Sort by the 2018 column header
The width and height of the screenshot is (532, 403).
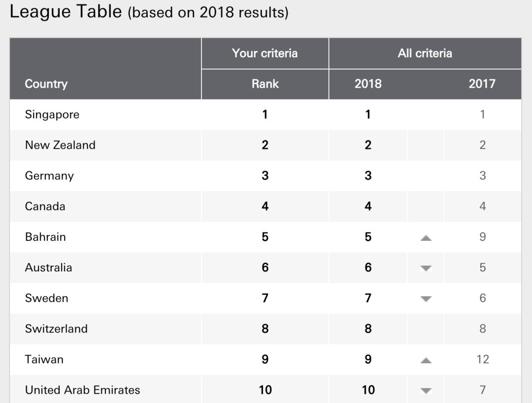point(368,84)
